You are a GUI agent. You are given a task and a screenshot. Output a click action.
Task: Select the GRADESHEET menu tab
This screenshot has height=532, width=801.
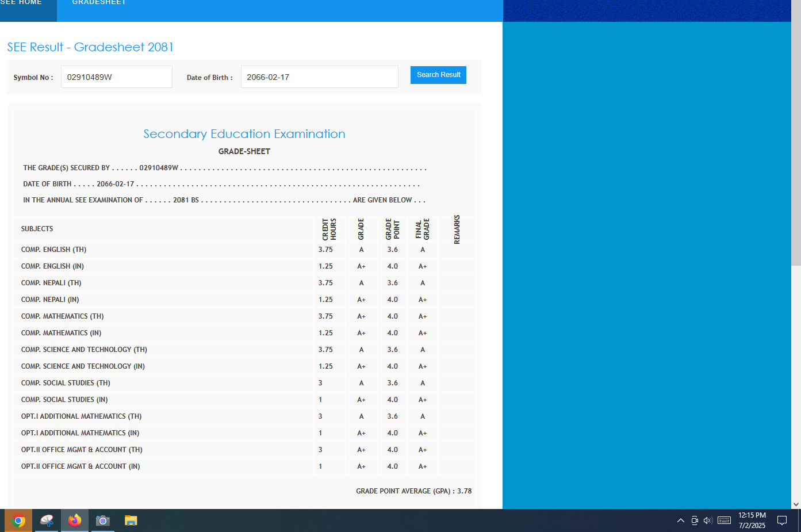[99, 5]
